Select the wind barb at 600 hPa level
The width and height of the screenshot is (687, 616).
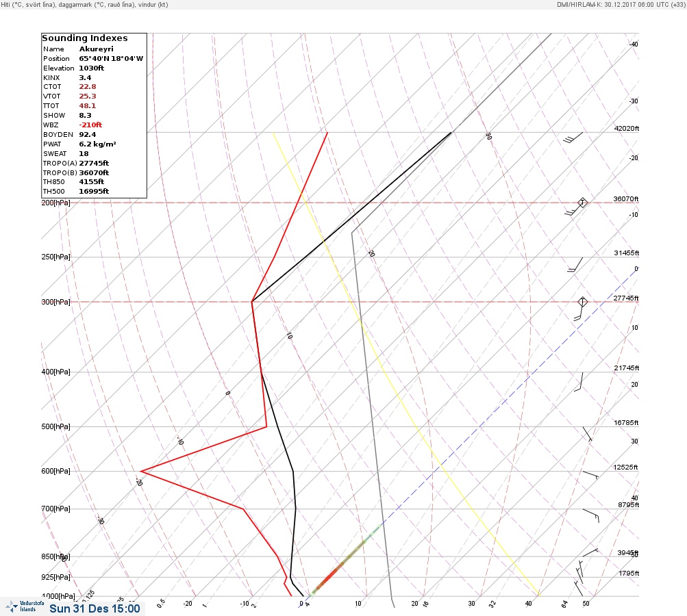[590, 475]
